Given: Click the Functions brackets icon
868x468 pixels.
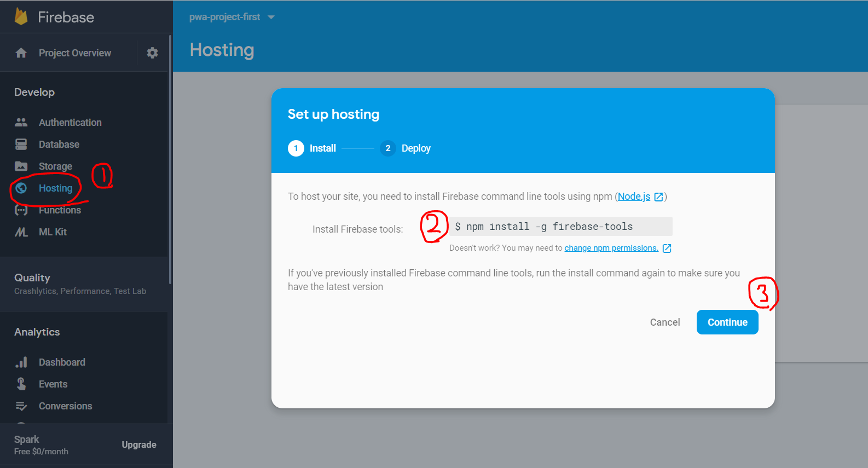Looking at the screenshot, I should point(21,210).
